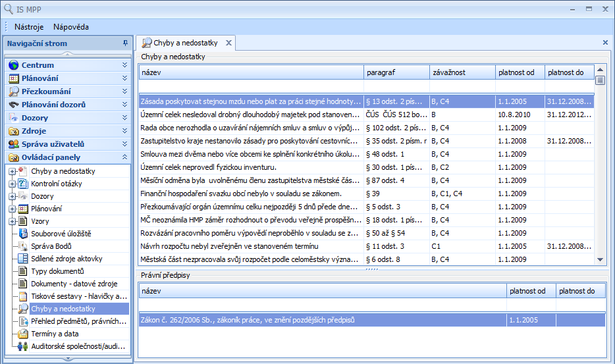
Task: Sort upper grid by platnost do
Action: (570, 72)
